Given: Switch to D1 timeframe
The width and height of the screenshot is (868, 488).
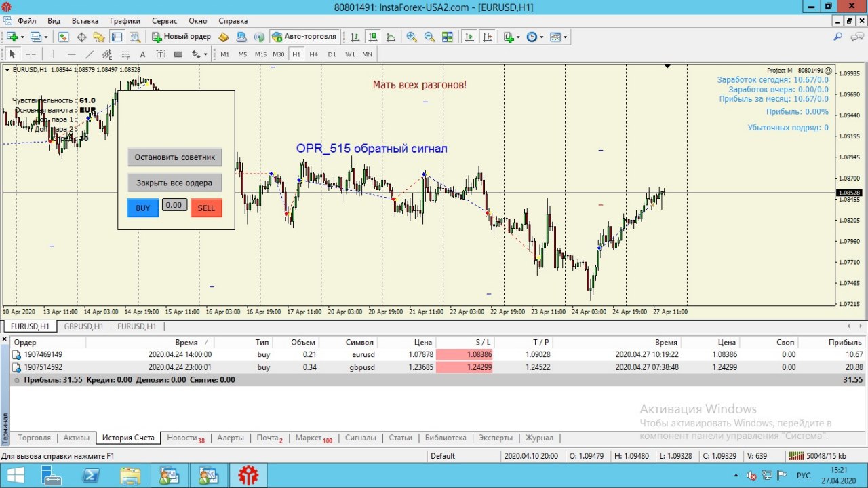Looking at the screenshot, I should coord(332,54).
